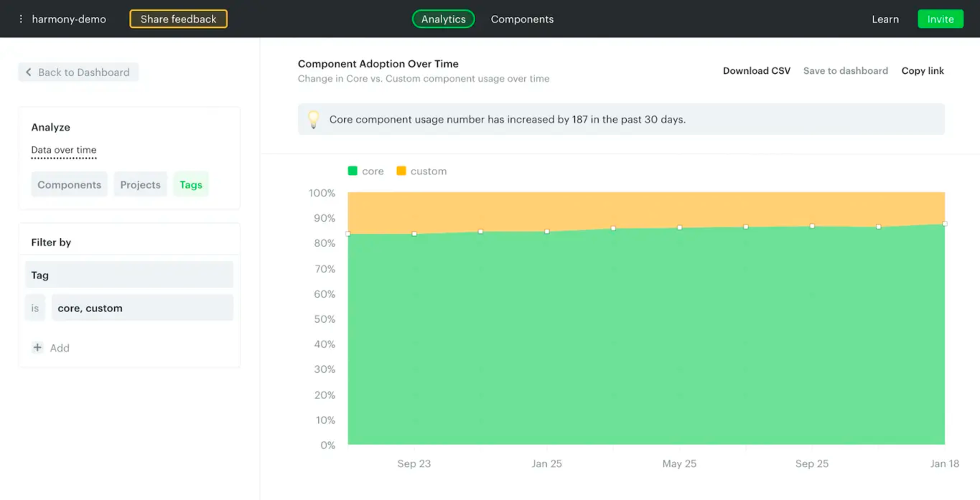Click the Share feedback button

coord(178,19)
